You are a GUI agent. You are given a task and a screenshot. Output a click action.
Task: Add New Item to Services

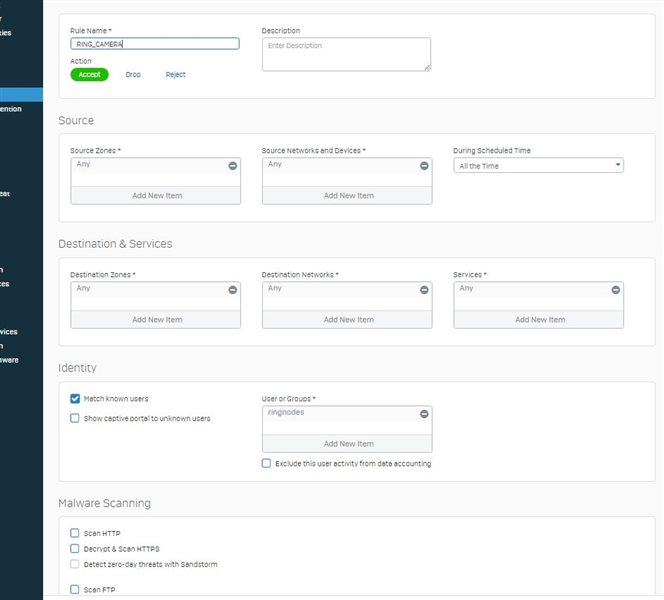tap(539, 319)
